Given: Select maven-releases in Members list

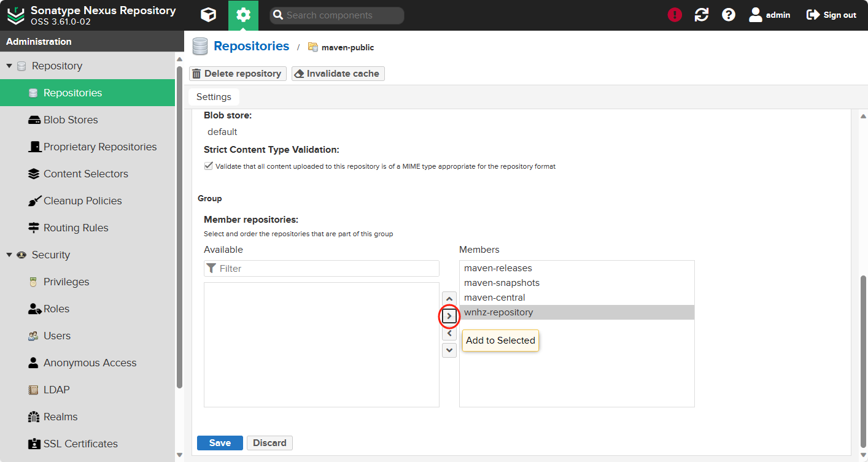Looking at the screenshot, I should tap(577, 268).
